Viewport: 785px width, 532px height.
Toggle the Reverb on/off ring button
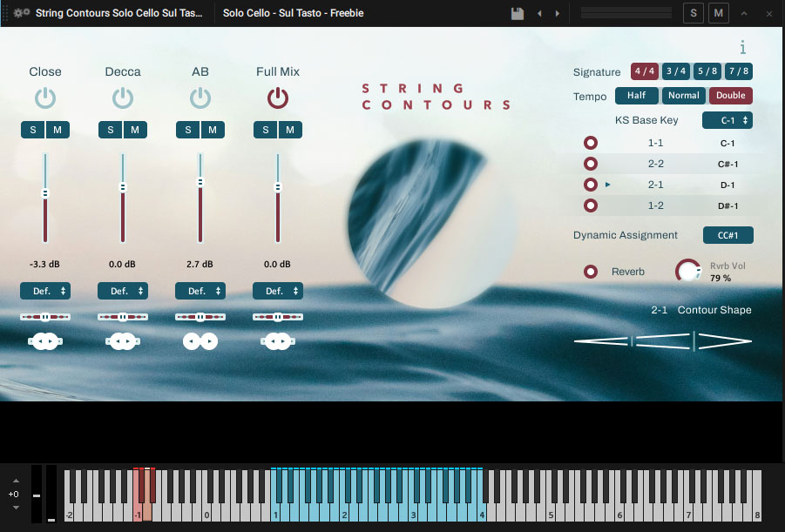tap(591, 272)
